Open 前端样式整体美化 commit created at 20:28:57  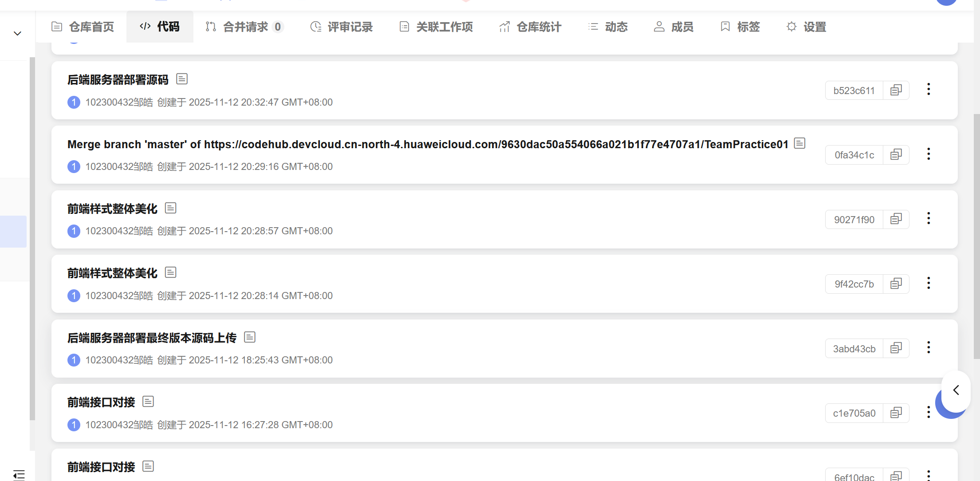(x=112, y=209)
